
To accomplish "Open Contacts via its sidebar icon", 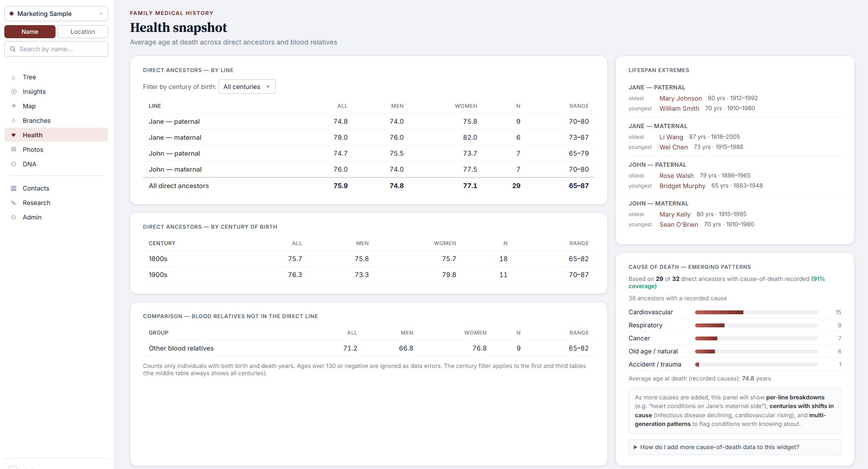I will click(14, 189).
